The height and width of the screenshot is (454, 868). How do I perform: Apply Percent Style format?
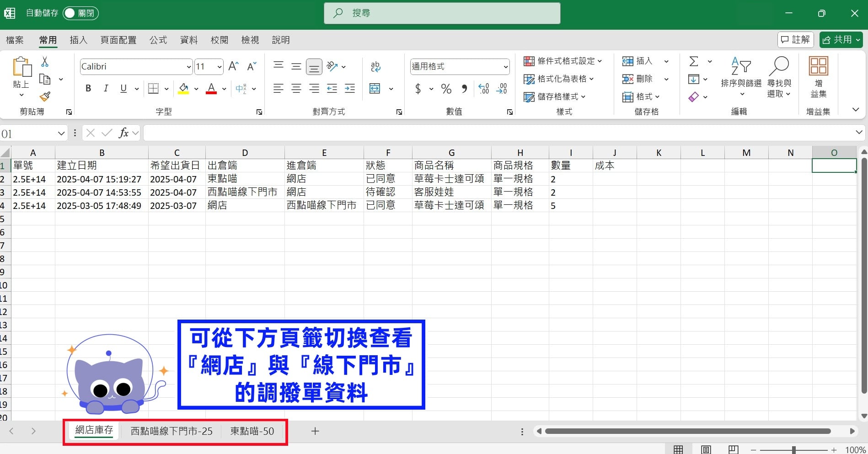pos(446,89)
